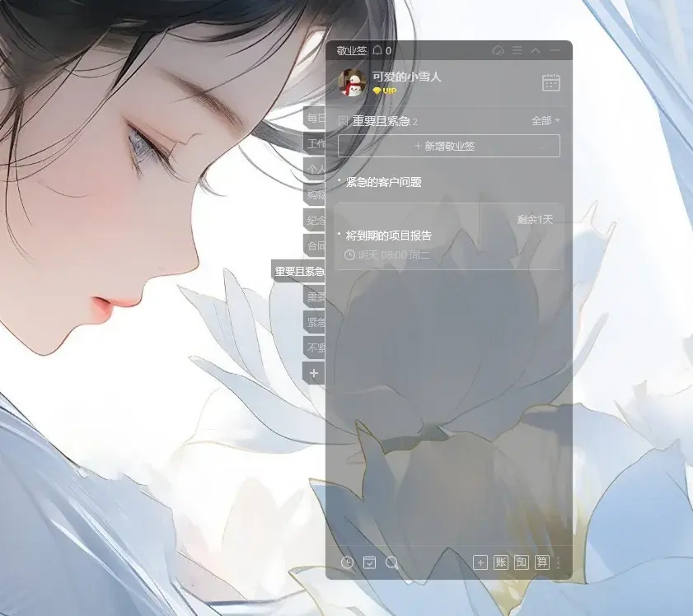Click the icon beside the 重要且紧急 heading
Screen dimensions: 693x616
point(343,121)
